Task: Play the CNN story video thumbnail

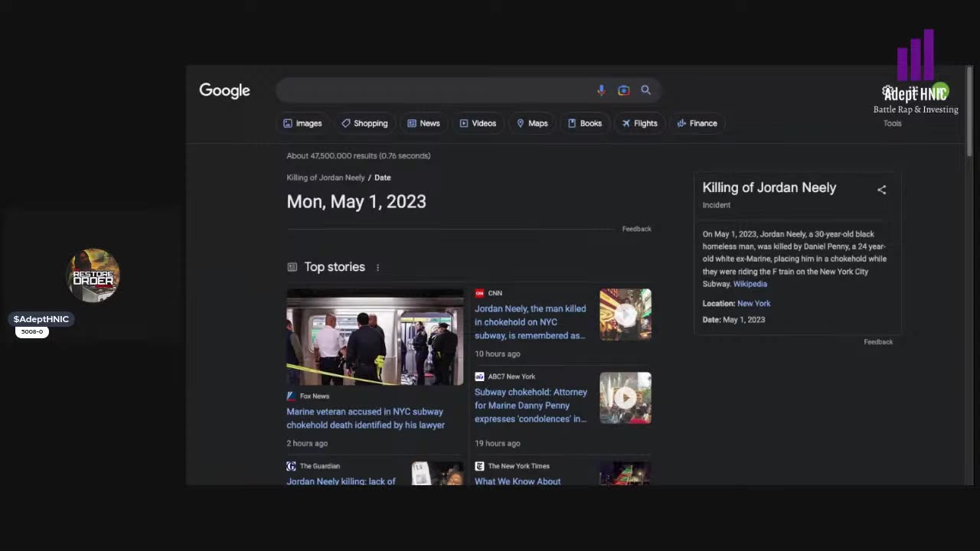Action: pos(626,315)
